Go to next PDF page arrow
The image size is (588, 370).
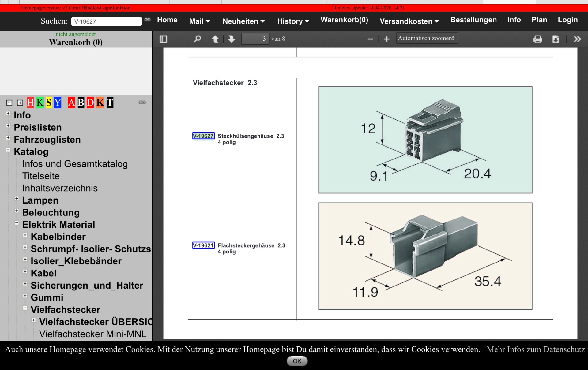232,39
